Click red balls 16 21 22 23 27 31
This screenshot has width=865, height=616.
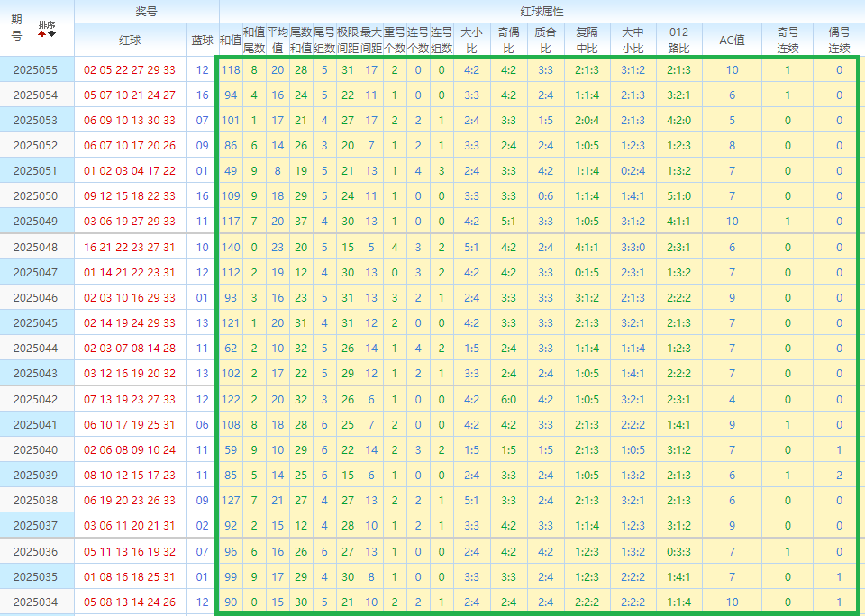[130, 247]
